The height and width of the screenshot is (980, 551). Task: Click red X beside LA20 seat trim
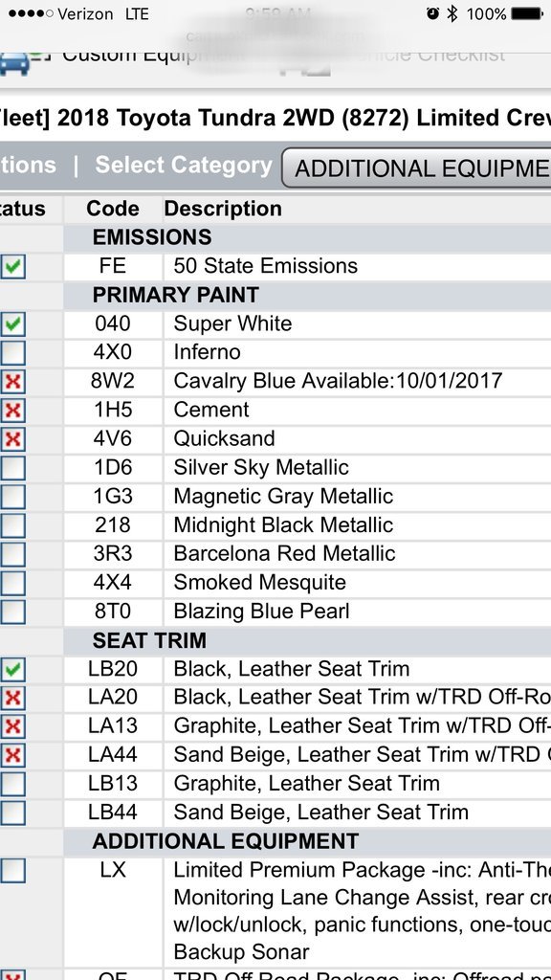[12, 698]
